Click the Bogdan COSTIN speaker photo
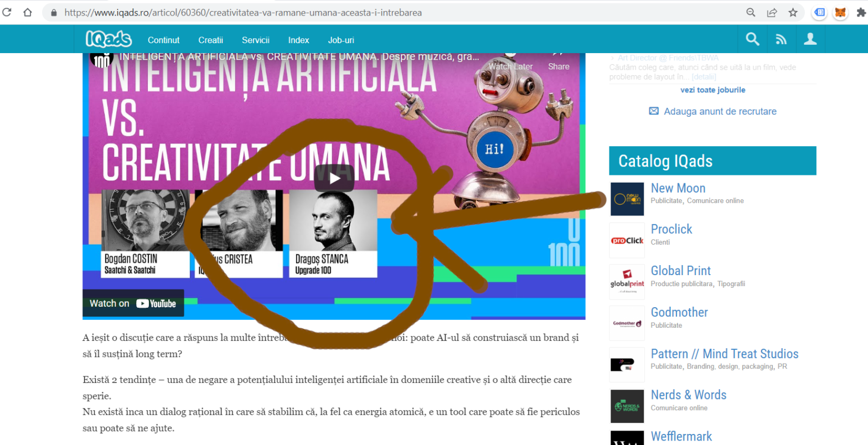 (x=146, y=221)
